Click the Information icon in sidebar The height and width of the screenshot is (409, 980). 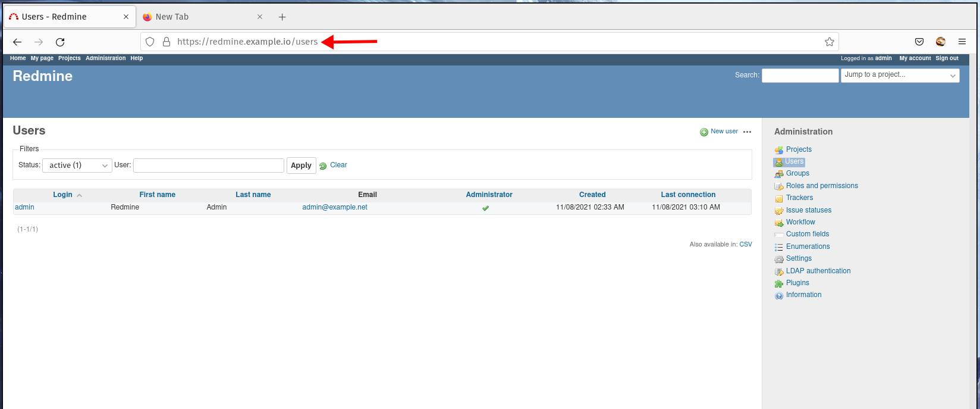click(x=779, y=295)
